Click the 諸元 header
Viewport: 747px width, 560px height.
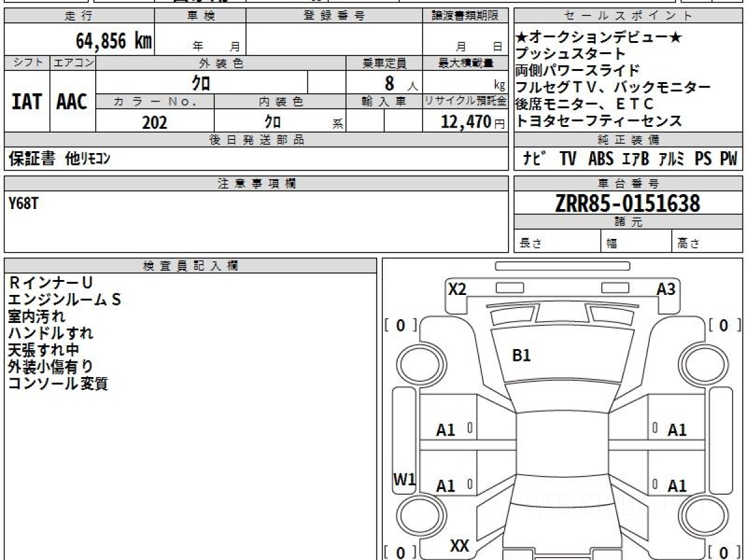click(x=629, y=222)
